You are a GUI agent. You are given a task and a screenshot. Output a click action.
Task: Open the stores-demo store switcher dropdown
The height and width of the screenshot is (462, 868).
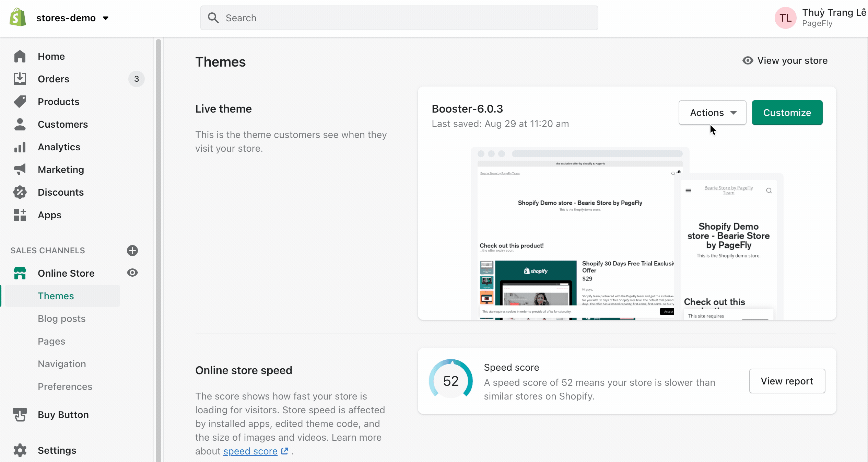tap(72, 18)
